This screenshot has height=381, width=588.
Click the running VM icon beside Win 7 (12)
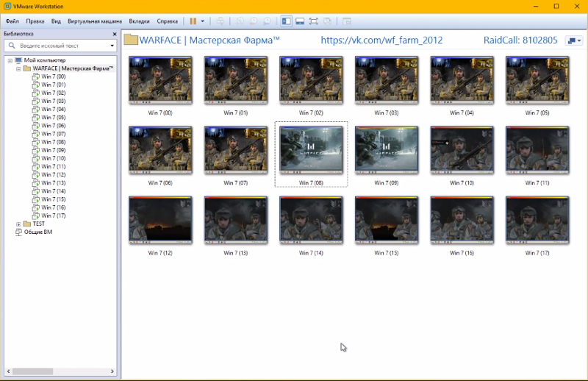coord(35,175)
